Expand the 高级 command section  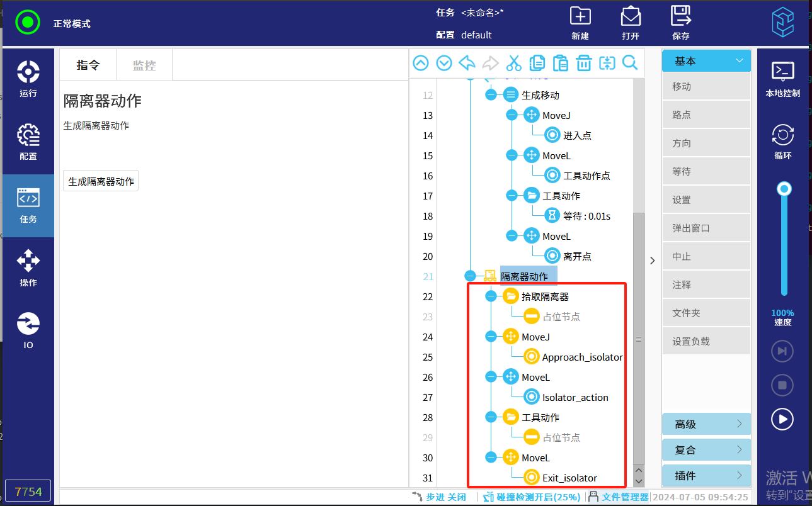tap(706, 424)
